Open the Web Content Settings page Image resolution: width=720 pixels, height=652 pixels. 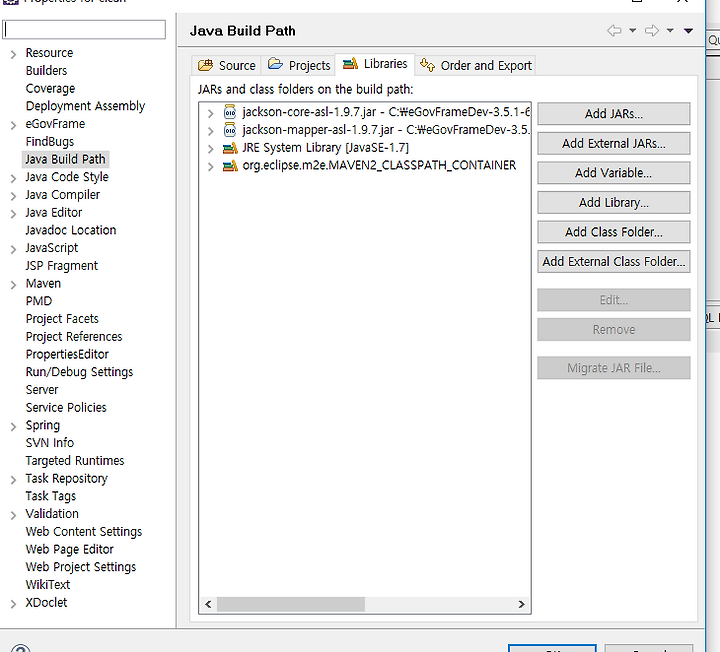[84, 532]
